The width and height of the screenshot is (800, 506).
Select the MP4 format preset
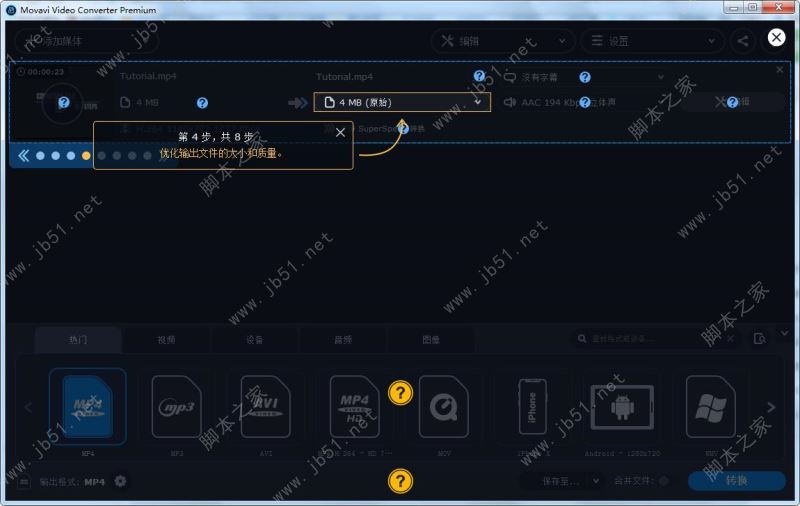tap(88, 407)
